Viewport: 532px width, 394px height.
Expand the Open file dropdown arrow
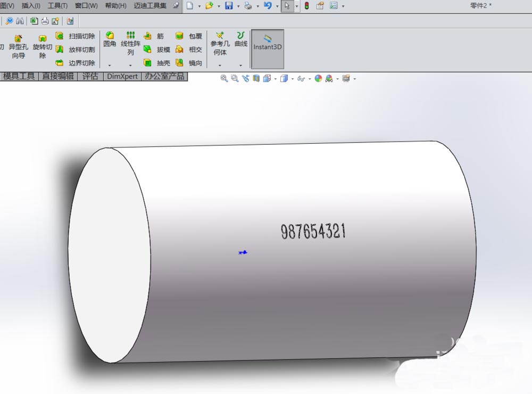(219, 6)
